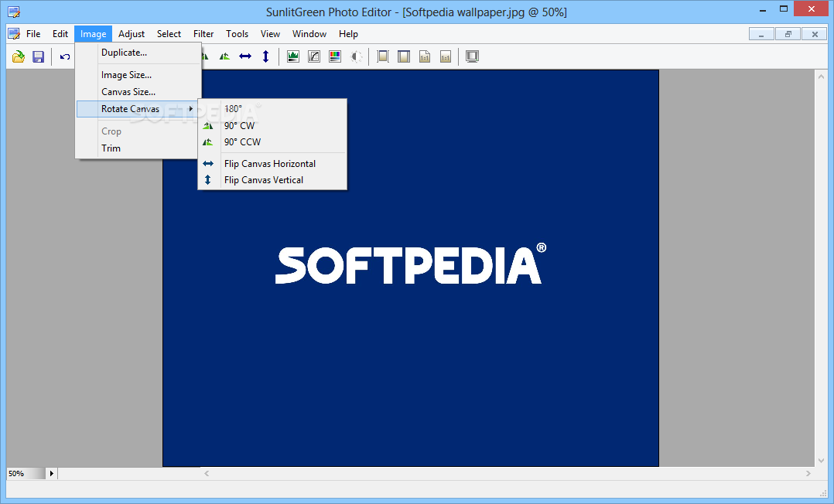Restore the inner document window
The width and height of the screenshot is (834, 504).
788,34
